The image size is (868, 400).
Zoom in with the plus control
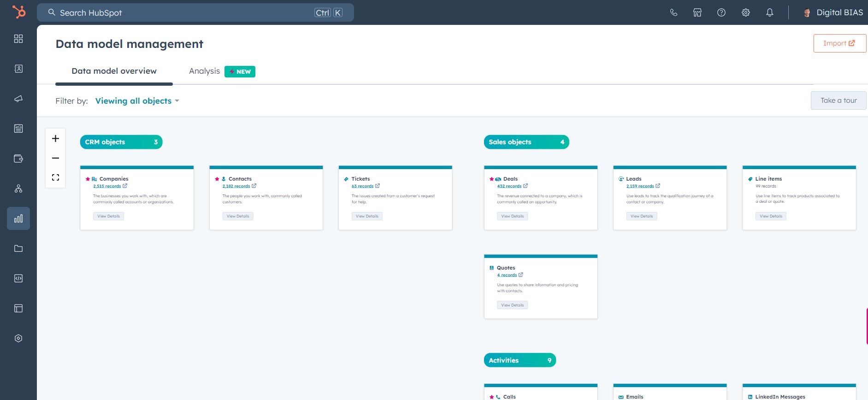(55, 139)
